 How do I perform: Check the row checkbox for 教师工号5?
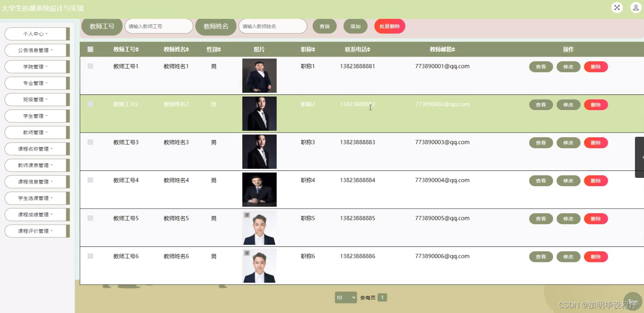click(90, 218)
